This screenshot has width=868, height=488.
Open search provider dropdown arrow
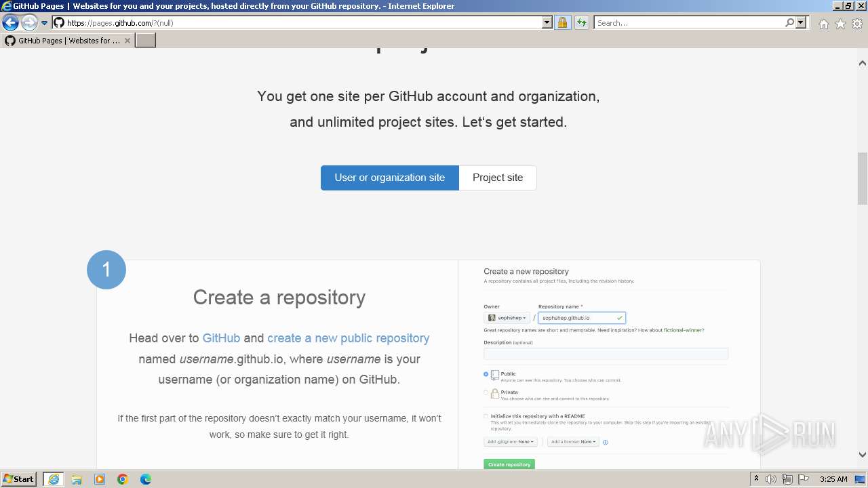[x=801, y=23]
